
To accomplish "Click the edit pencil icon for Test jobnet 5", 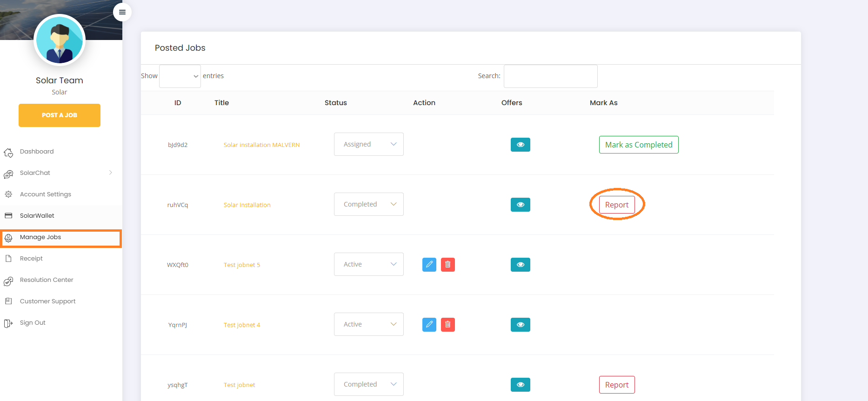I will click(x=429, y=265).
